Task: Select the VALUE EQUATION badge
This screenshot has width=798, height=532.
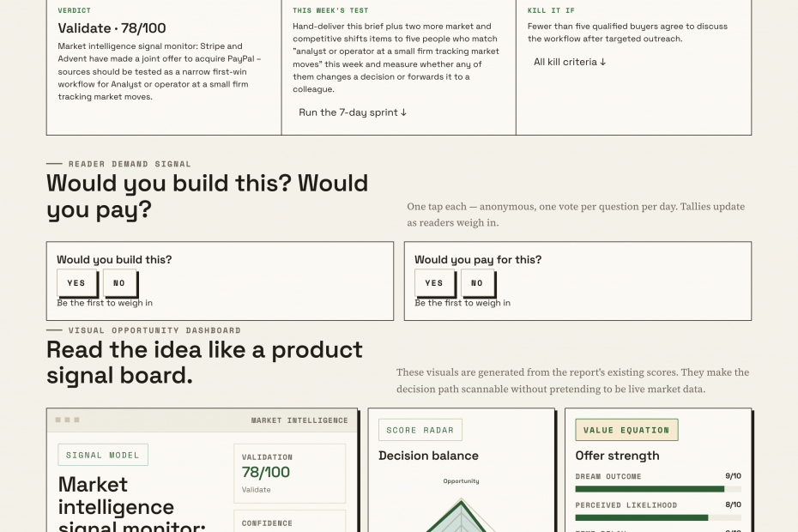Action: tap(626, 430)
